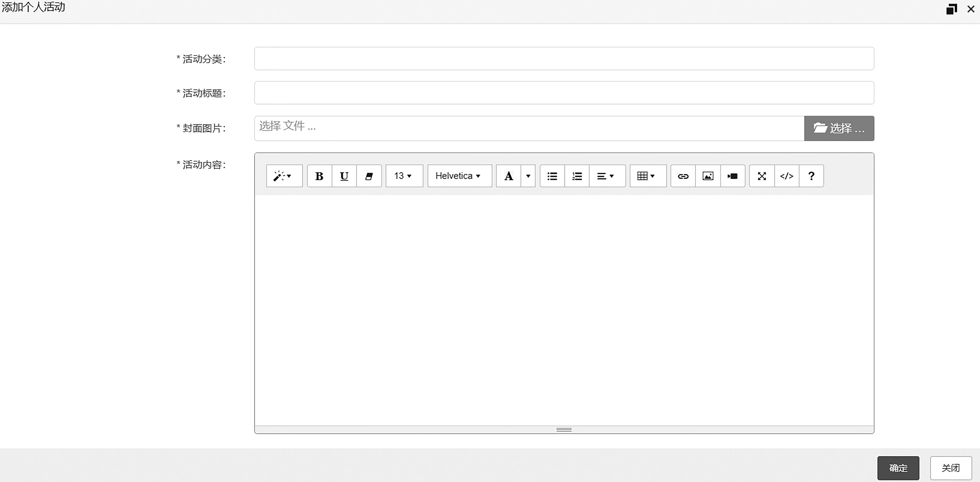Screen dimensions: 980x482
Task: Click the 选择 browse file button
Action: coord(839,128)
